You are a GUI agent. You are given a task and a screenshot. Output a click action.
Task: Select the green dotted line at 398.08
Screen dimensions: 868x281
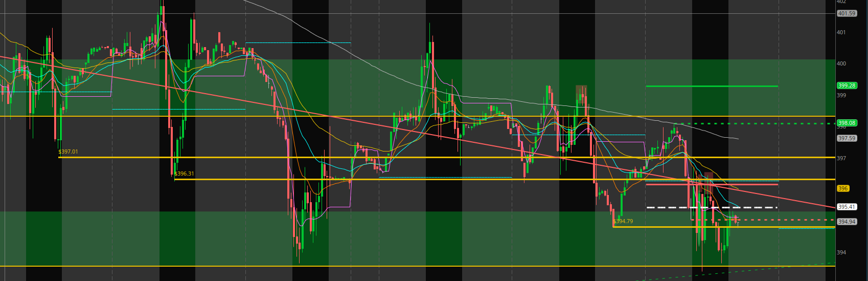coord(755,123)
